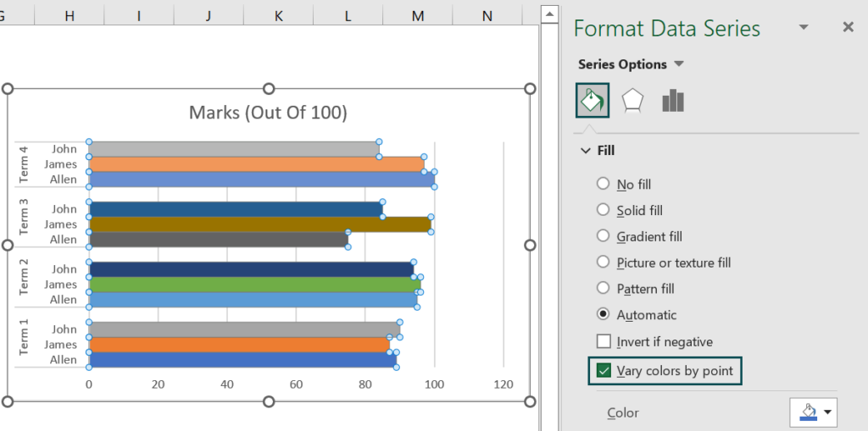Click the Term 3 Allen dark gray bar
This screenshot has height=431, width=868.
218,239
